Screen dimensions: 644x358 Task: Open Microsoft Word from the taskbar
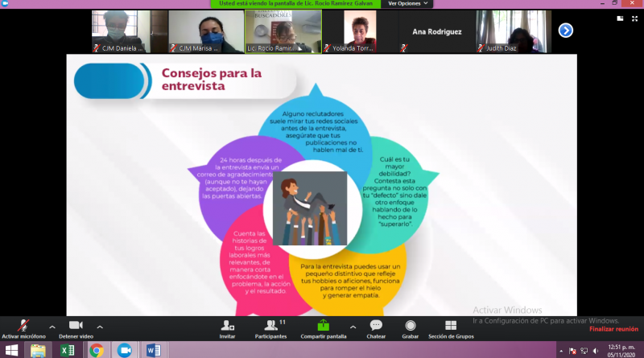[152, 350]
